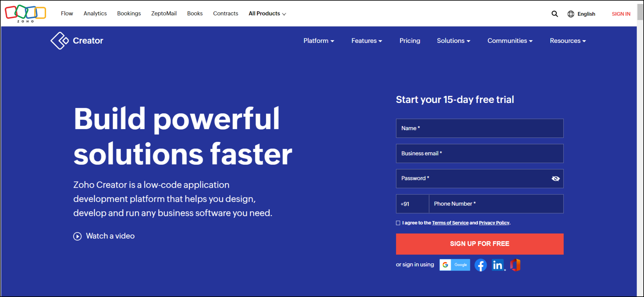Screen dimensions: 644x297
Task: Open the +91 country code selector
Action: point(412,204)
